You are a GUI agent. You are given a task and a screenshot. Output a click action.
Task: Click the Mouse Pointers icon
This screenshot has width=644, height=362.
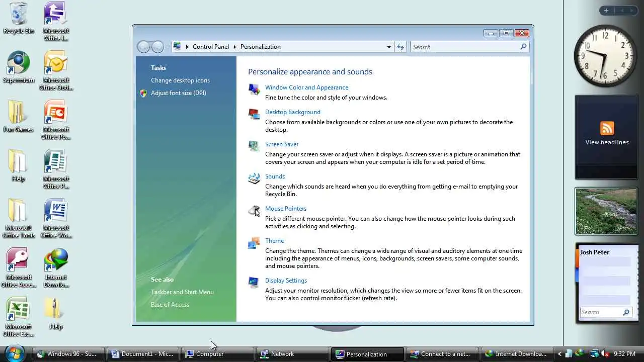click(x=254, y=211)
